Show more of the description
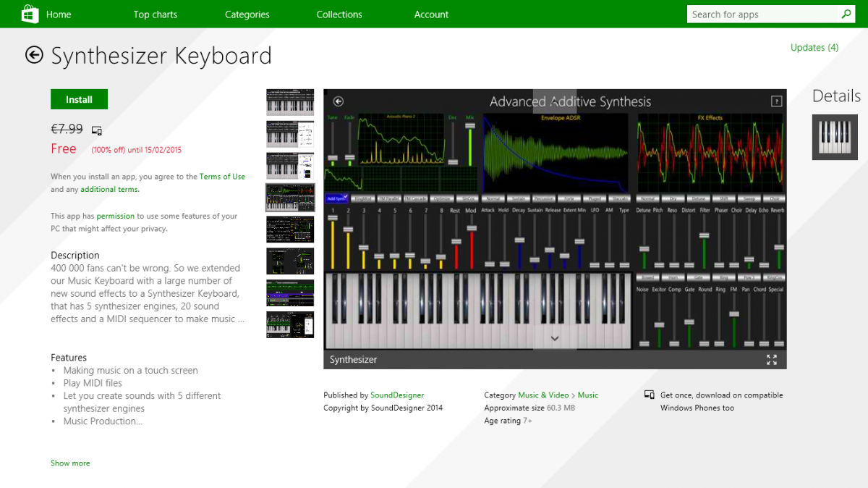 (x=70, y=463)
